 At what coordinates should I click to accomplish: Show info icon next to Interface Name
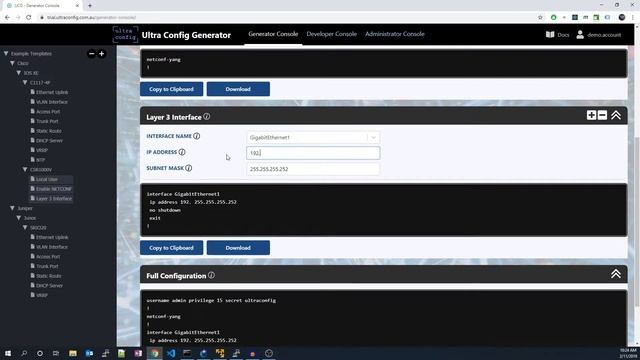pos(197,136)
